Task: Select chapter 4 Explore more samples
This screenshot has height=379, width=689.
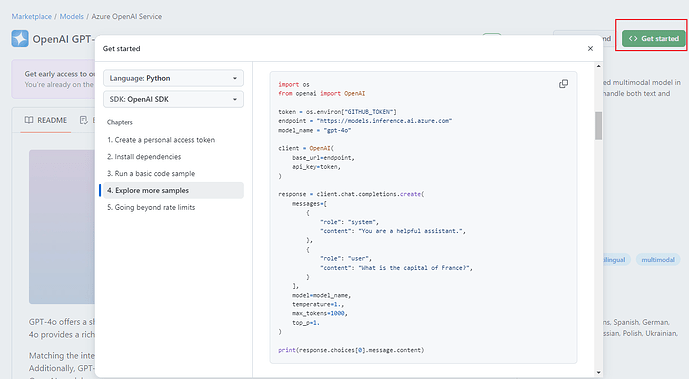Action: [x=173, y=190]
